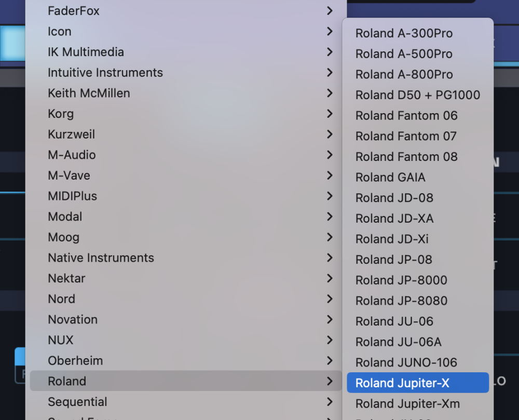Viewport: 519px width, 420px height.
Task: Open the IK Multimedia submenu
Action: [x=186, y=52]
